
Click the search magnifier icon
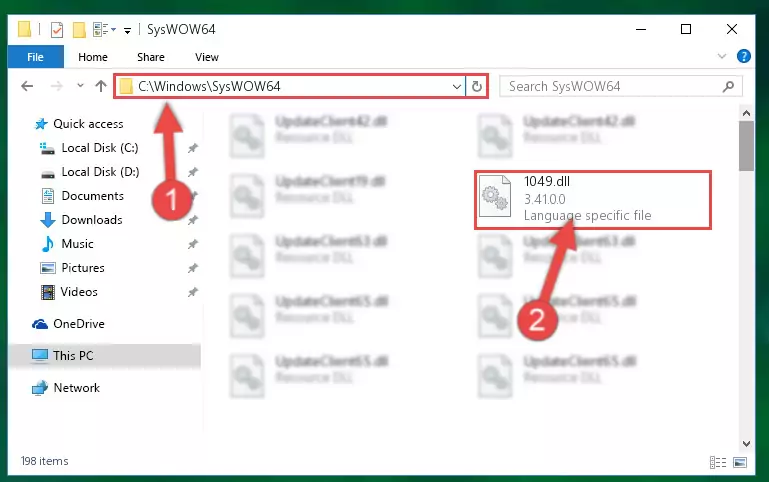pos(728,87)
